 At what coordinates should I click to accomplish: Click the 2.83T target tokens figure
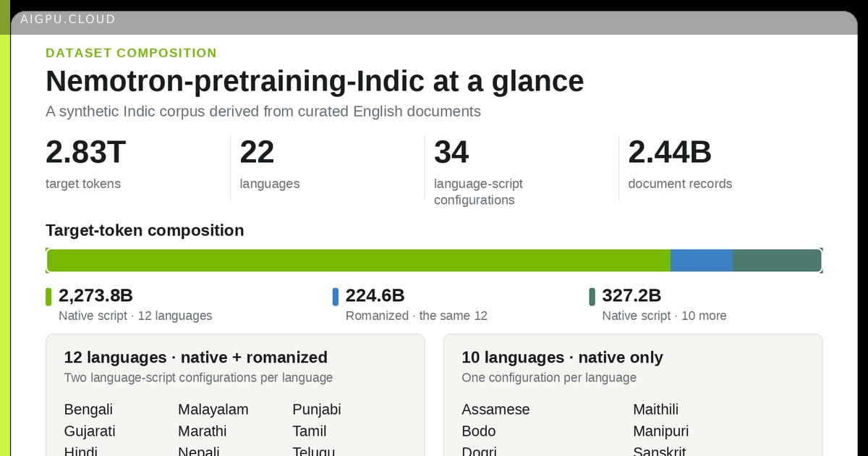[86, 153]
